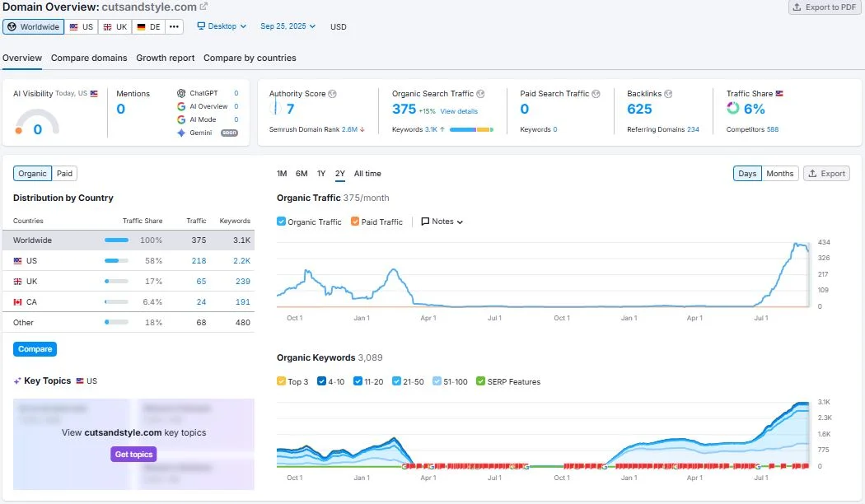Click the Canada flag in country table

[x=17, y=302]
